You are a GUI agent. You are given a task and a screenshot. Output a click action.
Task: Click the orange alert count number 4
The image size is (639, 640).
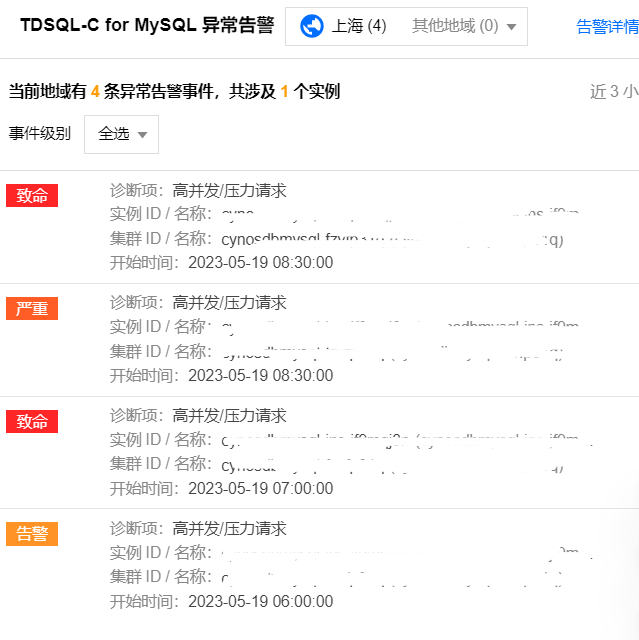pyautogui.click(x=95, y=92)
